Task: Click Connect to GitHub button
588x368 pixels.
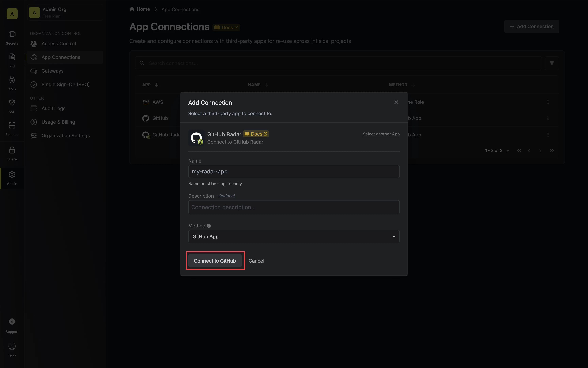Action: pos(215,261)
